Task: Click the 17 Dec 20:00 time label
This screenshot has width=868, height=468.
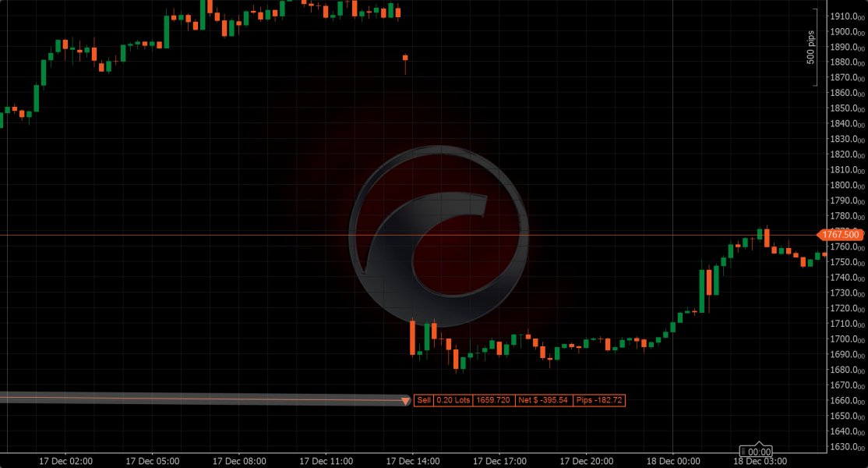Action: (587, 461)
